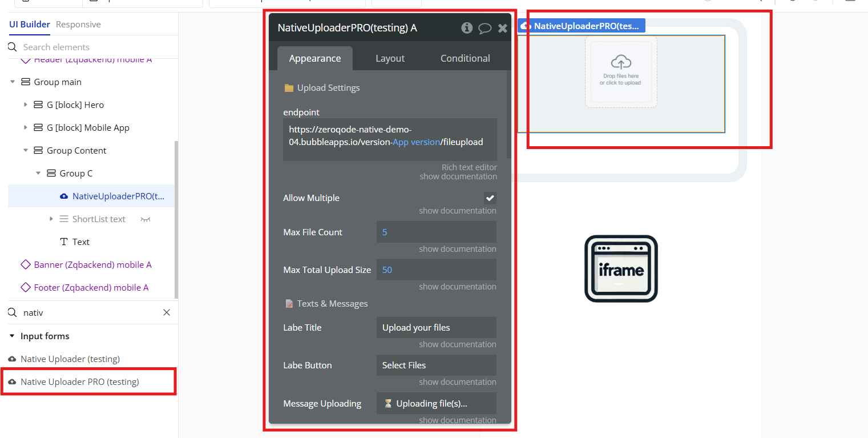Switch to the UI Builder tab
This screenshot has width=868, height=438.
tap(30, 25)
